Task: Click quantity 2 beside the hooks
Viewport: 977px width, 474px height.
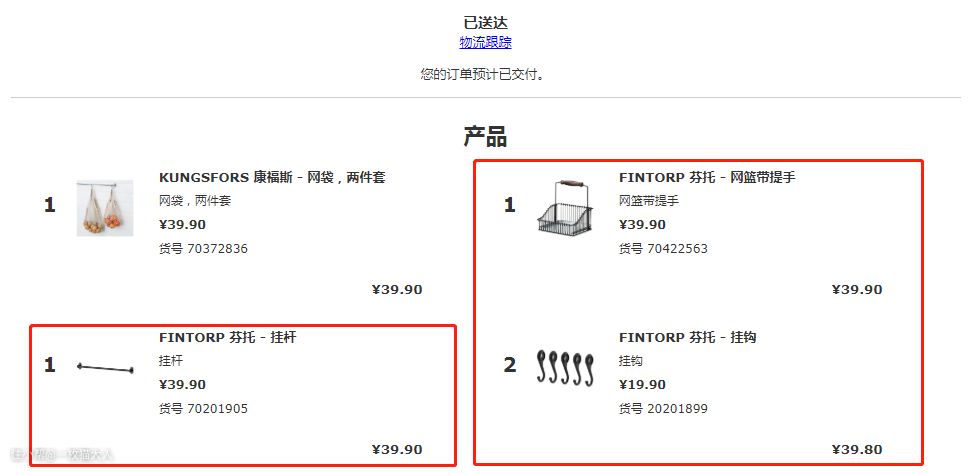Action: [x=510, y=365]
